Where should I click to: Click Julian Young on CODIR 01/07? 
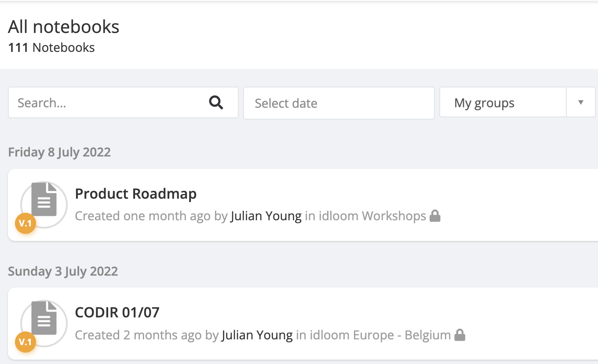[x=257, y=335]
